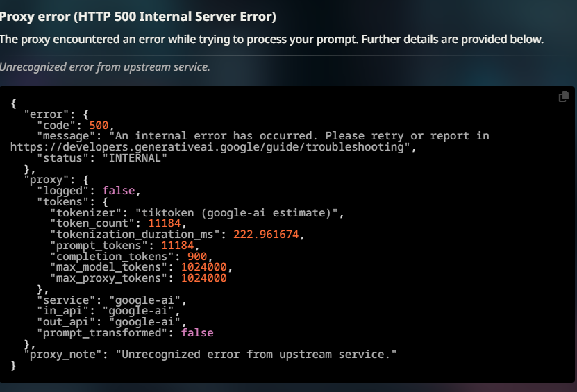Click the completion_tokens value 900
577x392 pixels.
[x=197, y=256]
